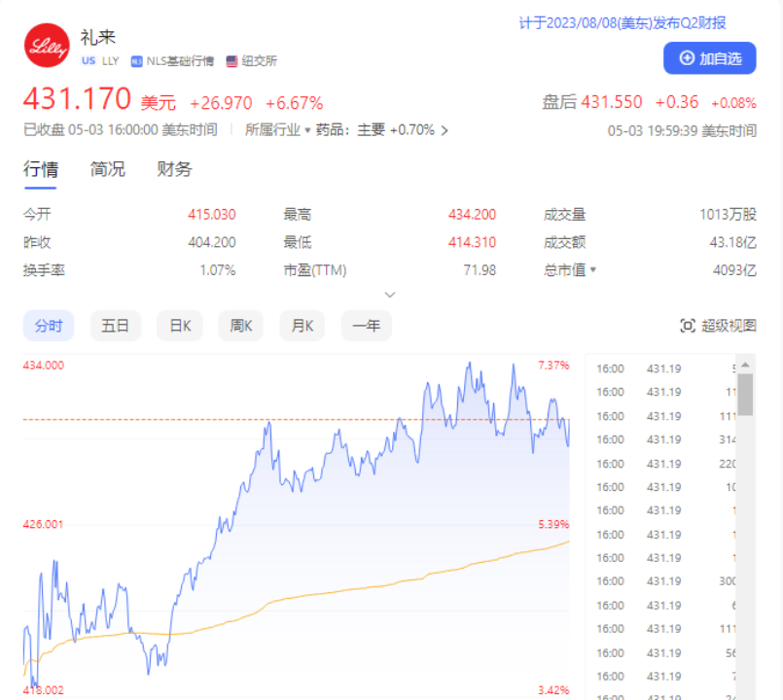Switch to the 简况 tab
The height and width of the screenshot is (700, 783).
(108, 169)
